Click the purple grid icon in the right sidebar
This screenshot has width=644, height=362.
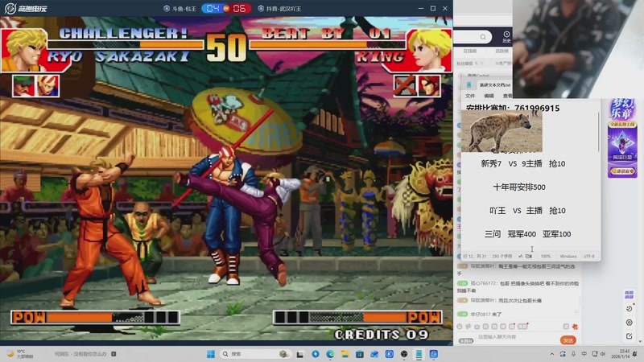tap(629, 294)
